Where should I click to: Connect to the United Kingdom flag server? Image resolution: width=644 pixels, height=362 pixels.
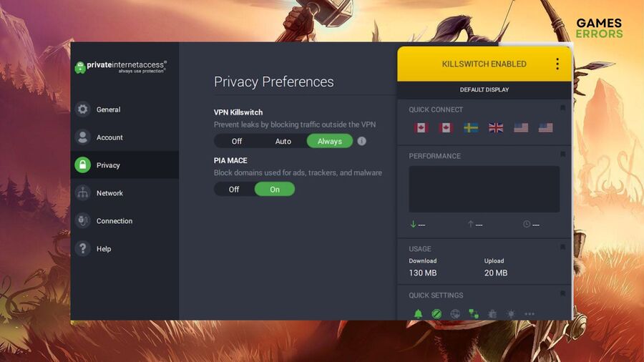pyautogui.click(x=496, y=127)
